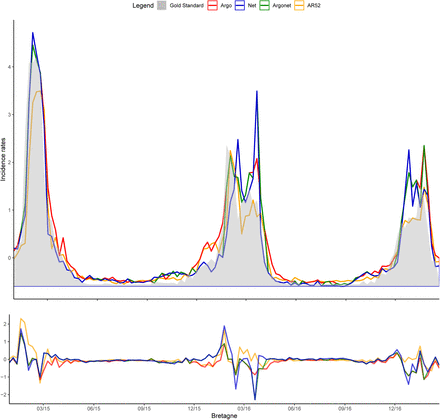Click the y-axis value 4 label
Screen dimensions: 440x420
click(10, 67)
